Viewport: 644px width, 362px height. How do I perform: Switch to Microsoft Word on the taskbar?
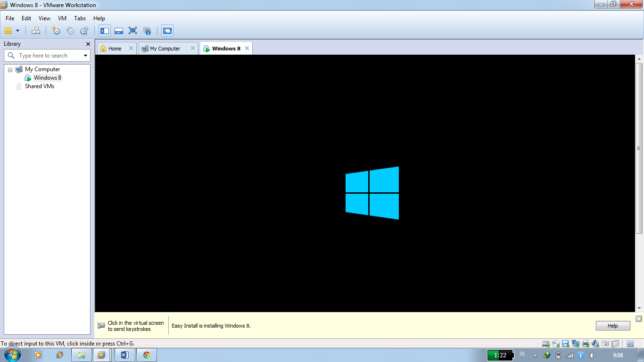[125, 355]
